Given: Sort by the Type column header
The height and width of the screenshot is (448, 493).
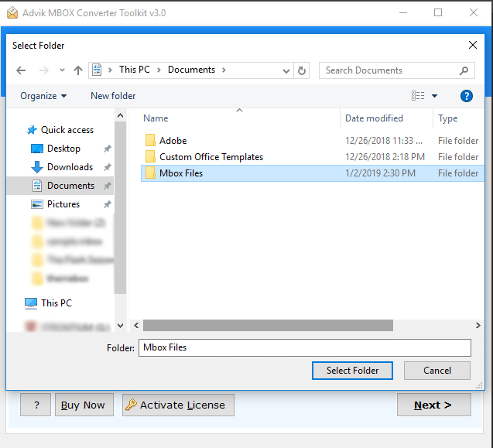Looking at the screenshot, I should [447, 118].
